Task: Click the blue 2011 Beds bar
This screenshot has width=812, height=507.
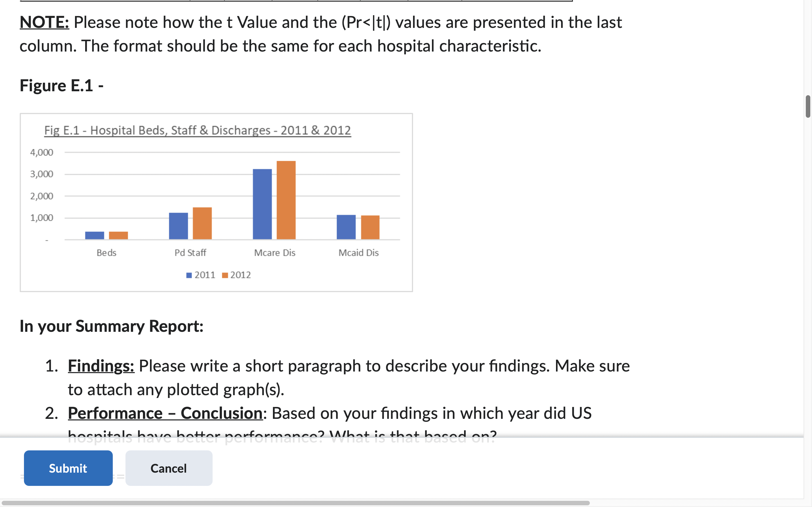Action: (95, 235)
